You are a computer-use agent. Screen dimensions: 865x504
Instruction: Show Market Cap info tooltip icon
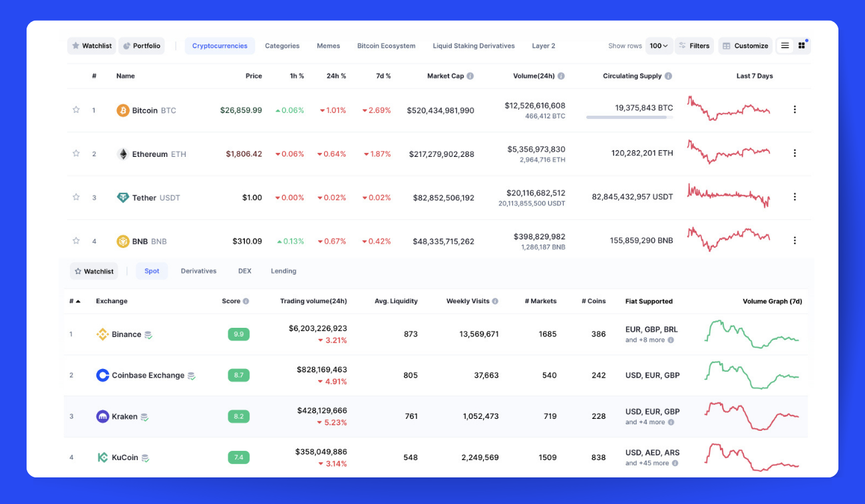[470, 76]
